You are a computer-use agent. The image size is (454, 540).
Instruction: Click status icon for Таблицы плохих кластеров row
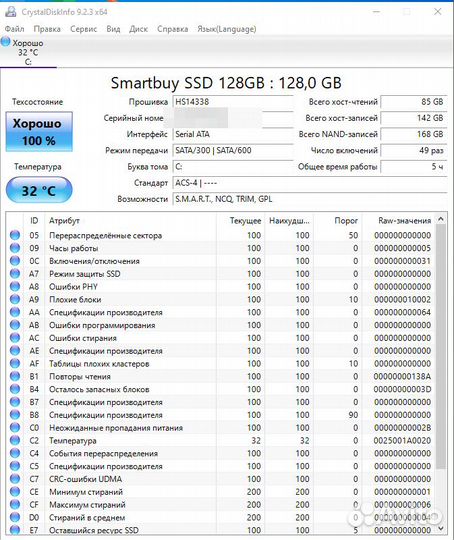coord(15,363)
